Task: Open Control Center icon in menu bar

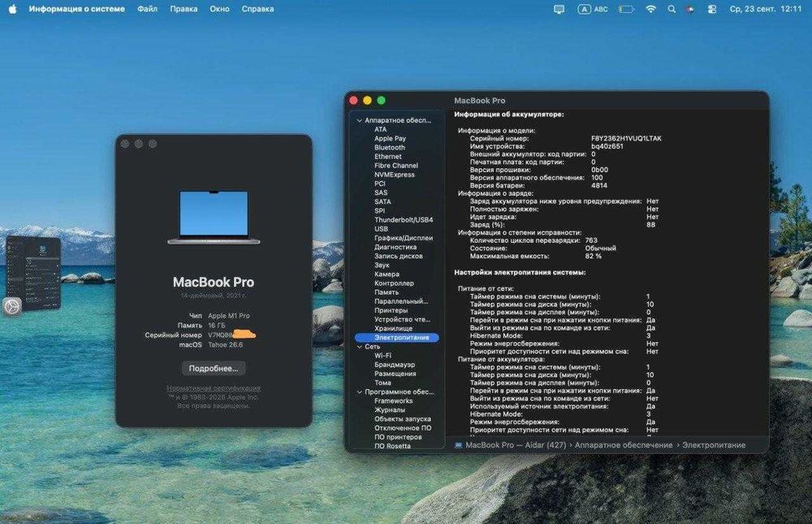Action: [712, 9]
